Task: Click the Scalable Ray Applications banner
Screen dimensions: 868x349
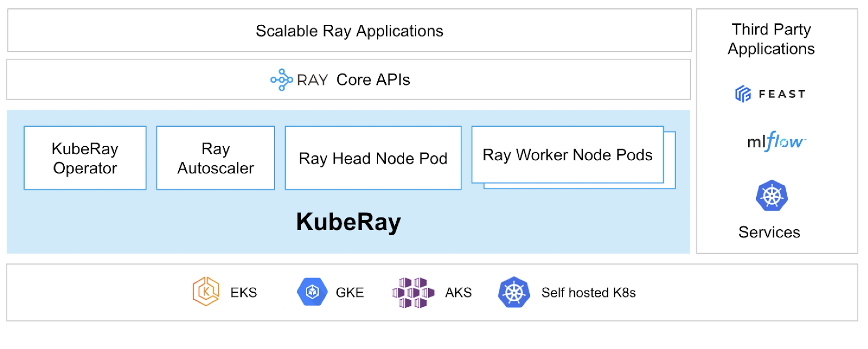Action: 349,31
